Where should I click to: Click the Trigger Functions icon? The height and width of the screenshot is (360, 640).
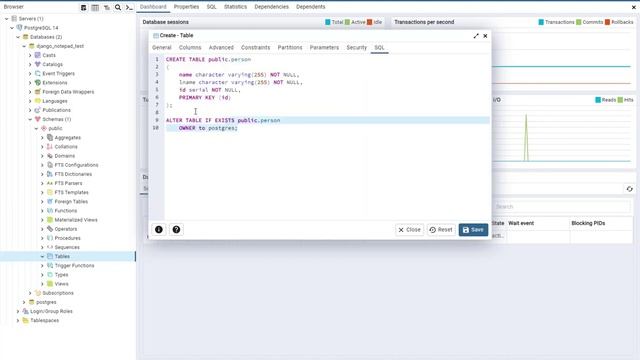pos(50,265)
